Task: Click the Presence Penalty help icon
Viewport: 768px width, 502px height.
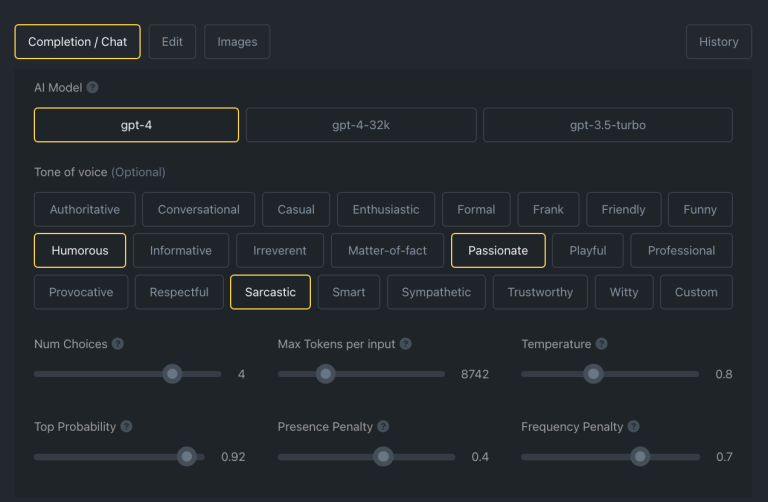Action: click(384, 427)
